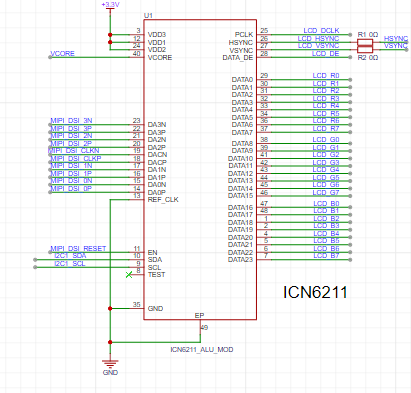Select the MIPI_DSI_CLKP net label

(76, 159)
